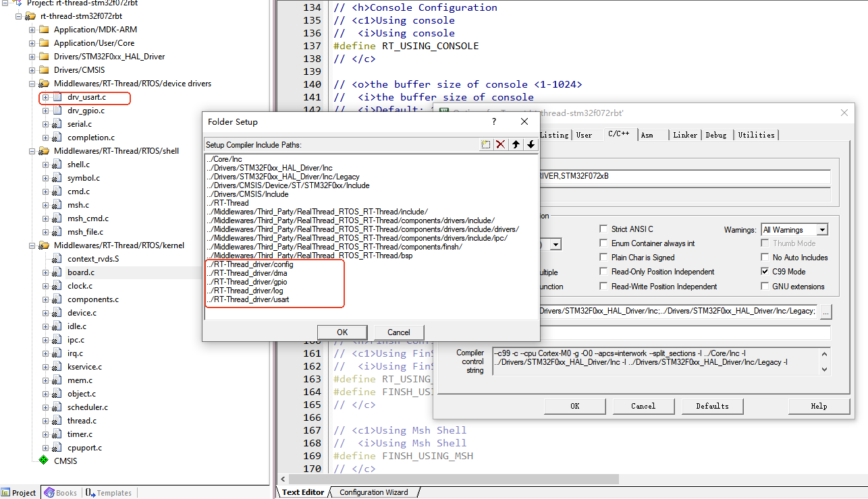The width and height of the screenshot is (868, 499).
Task: Click the msh.c file icon
Action: coord(57,205)
